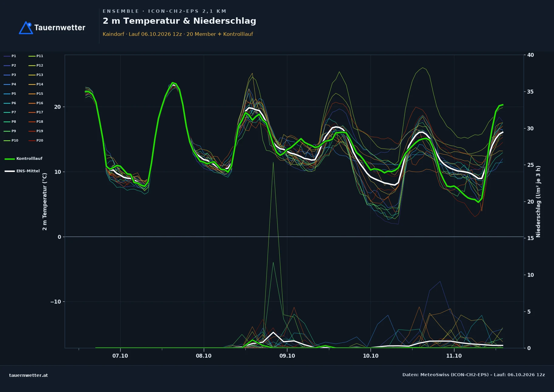Select legend entry P12
The width and height of the screenshot is (554, 392).
(x=36, y=66)
